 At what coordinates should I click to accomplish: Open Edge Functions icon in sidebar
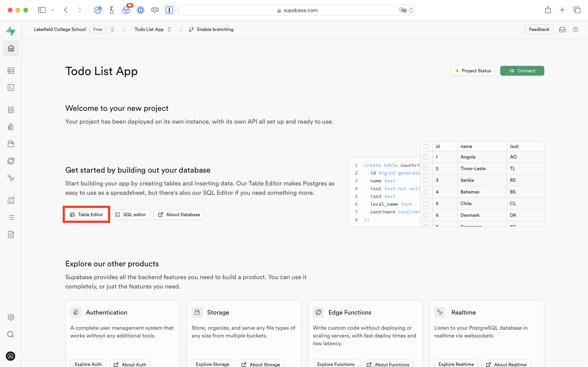(x=11, y=161)
